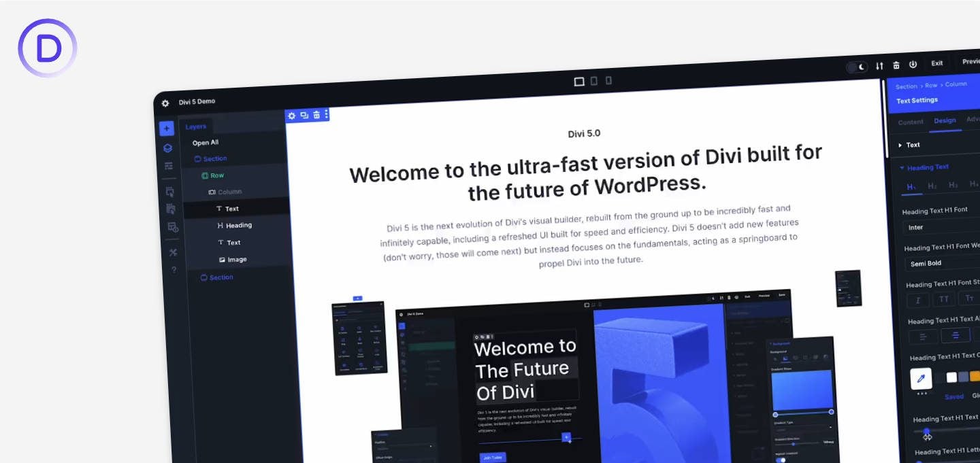Click the main heading text on canvas
This screenshot has height=463, width=980.
[586, 173]
